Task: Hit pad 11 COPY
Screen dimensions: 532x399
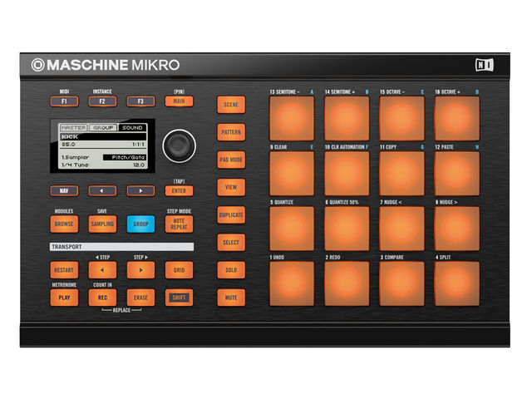Action: tap(401, 174)
